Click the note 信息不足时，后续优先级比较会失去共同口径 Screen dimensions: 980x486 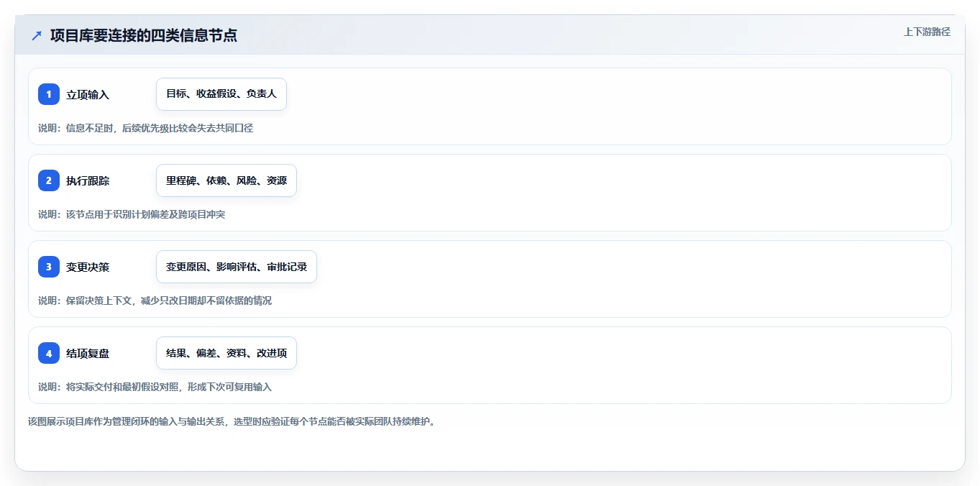tap(160, 128)
